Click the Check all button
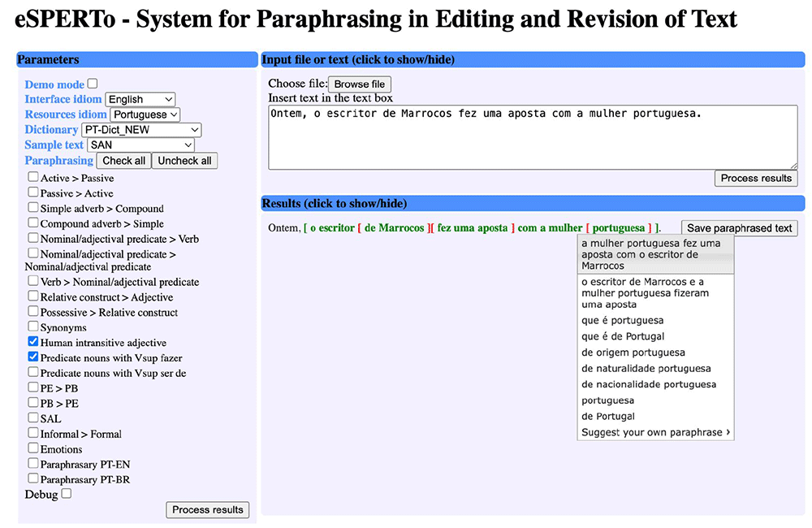 pos(123,161)
